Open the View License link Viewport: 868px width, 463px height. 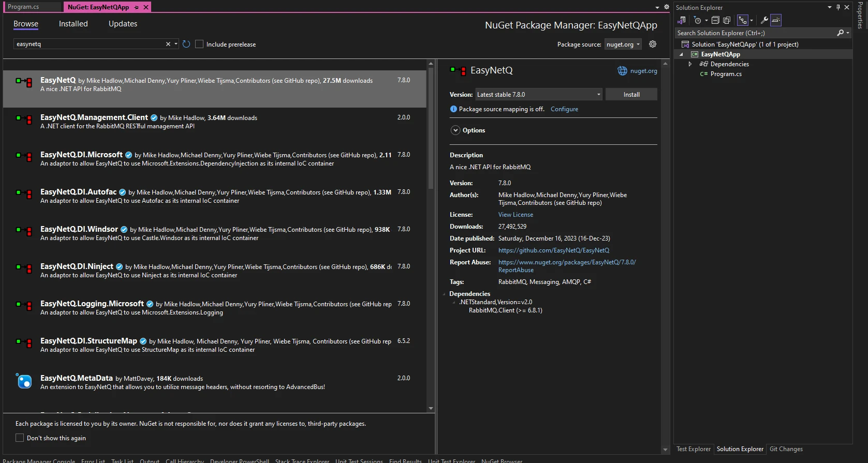pyautogui.click(x=516, y=215)
